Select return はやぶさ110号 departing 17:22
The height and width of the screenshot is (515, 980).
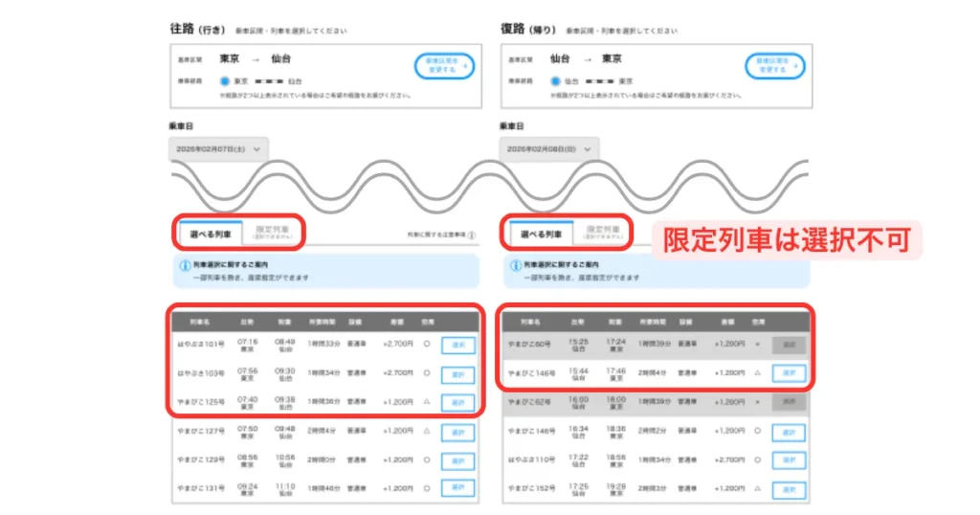(x=789, y=460)
